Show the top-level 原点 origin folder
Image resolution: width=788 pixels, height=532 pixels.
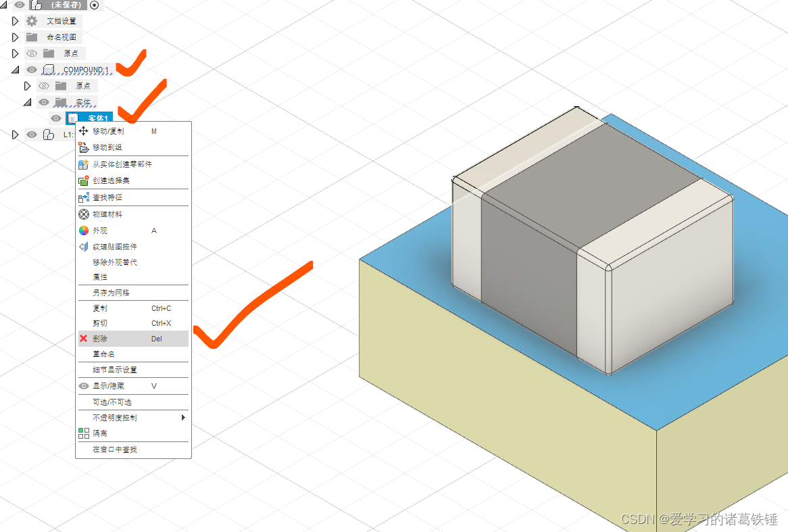31,53
